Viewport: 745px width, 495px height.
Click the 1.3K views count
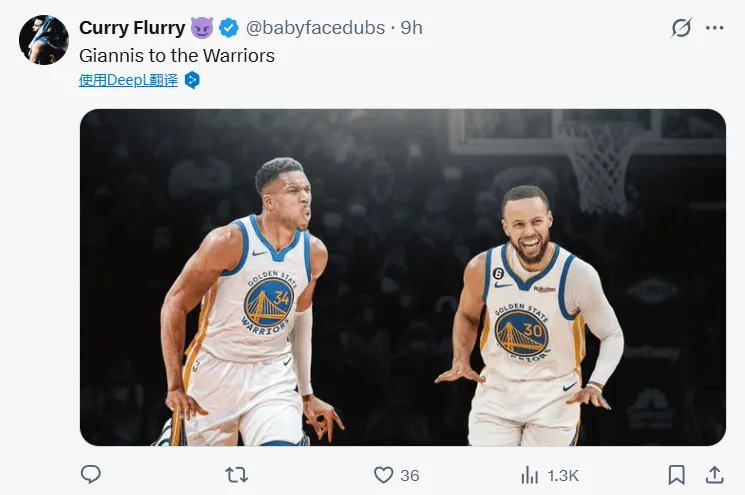coord(562,474)
